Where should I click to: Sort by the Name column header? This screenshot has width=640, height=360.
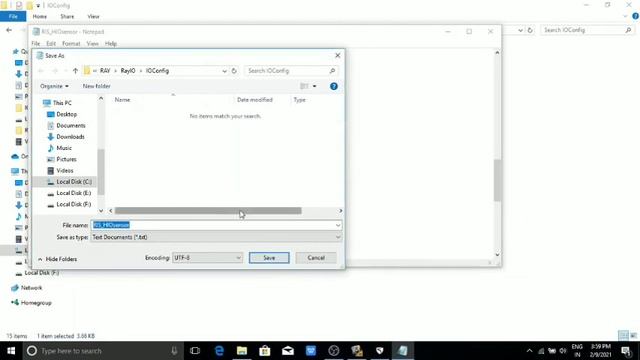click(122, 100)
